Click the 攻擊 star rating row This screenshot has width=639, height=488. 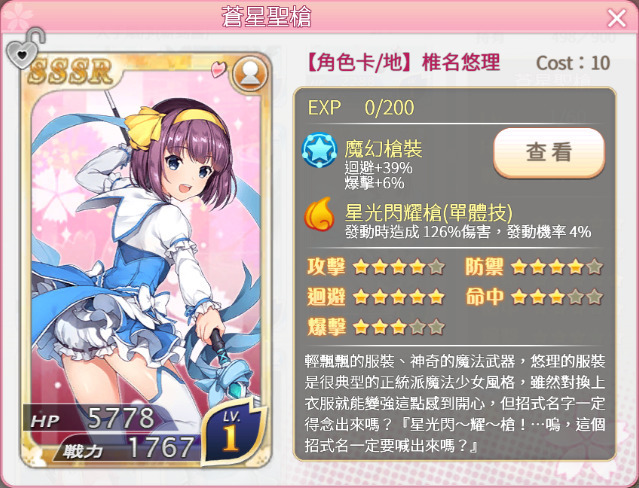tap(376, 267)
